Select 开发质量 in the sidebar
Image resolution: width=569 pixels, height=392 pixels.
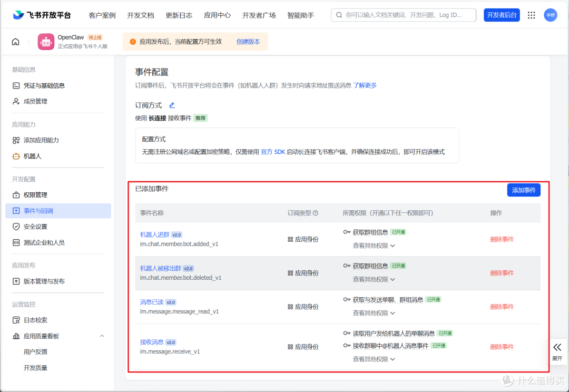35,368
